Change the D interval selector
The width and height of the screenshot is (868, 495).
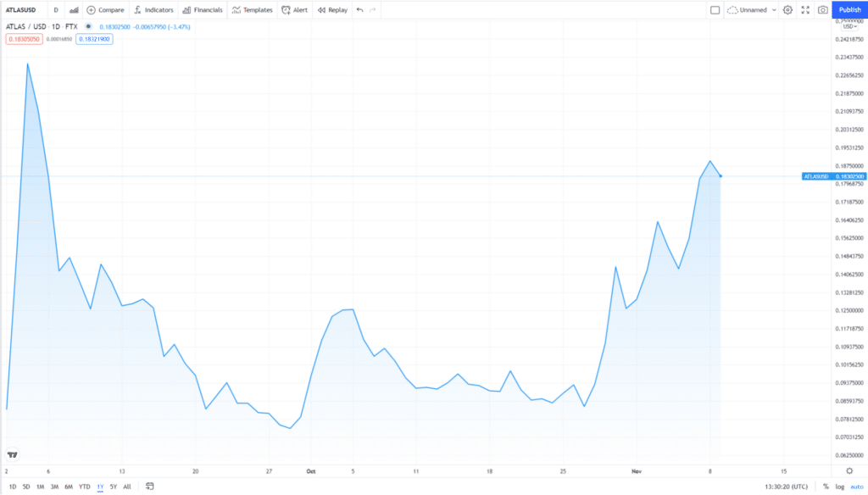click(x=56, y=10)
